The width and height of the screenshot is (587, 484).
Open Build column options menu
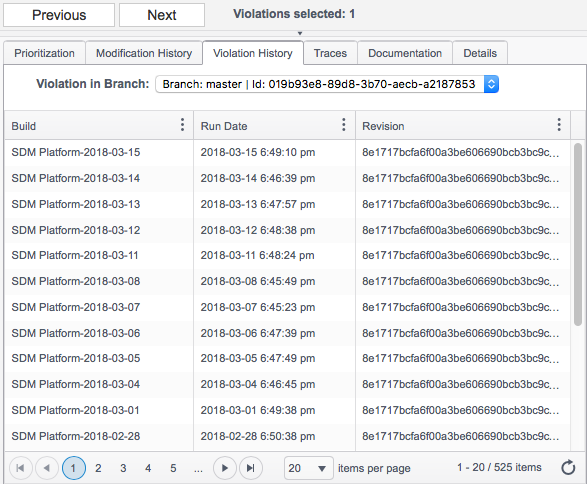pyautogui.click(x=182, y=125)
